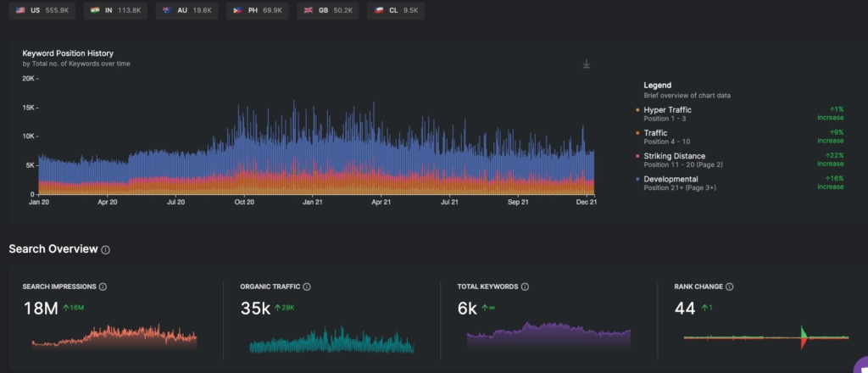This screenshot has height=373, width=868.
Task: Hide Developmental series via legend dot
Action: point(637,180)
